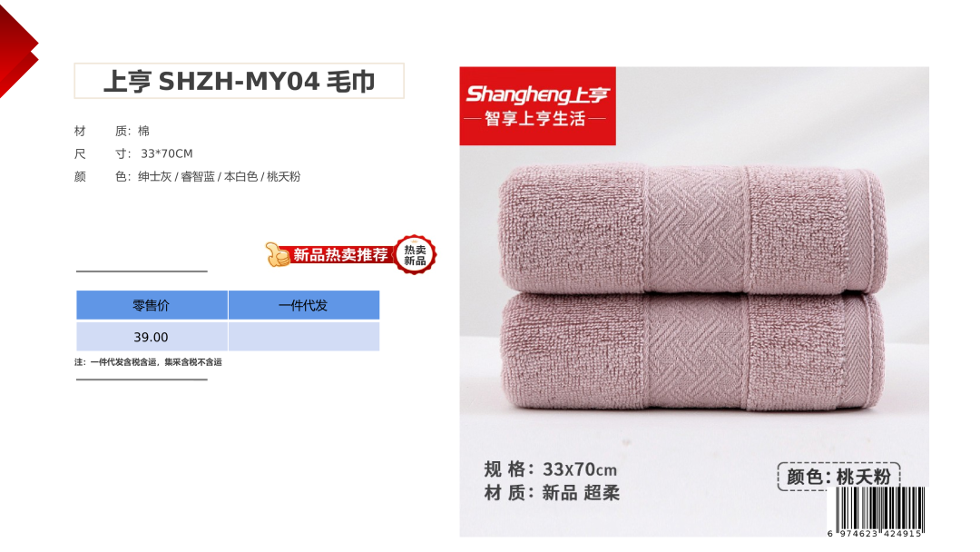
Task: Click the 尺寸: 33*70CM text line
Action: click(x=133, y=153)
